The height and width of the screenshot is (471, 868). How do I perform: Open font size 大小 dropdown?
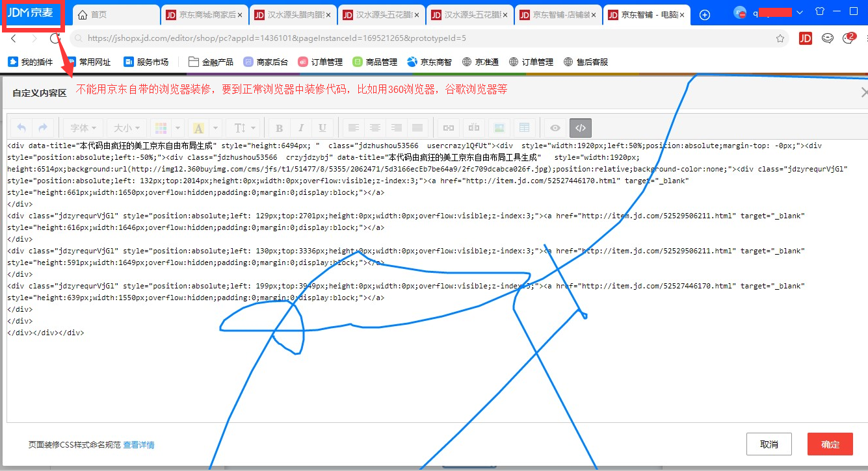pyautogui.click(x=127, y=128)
